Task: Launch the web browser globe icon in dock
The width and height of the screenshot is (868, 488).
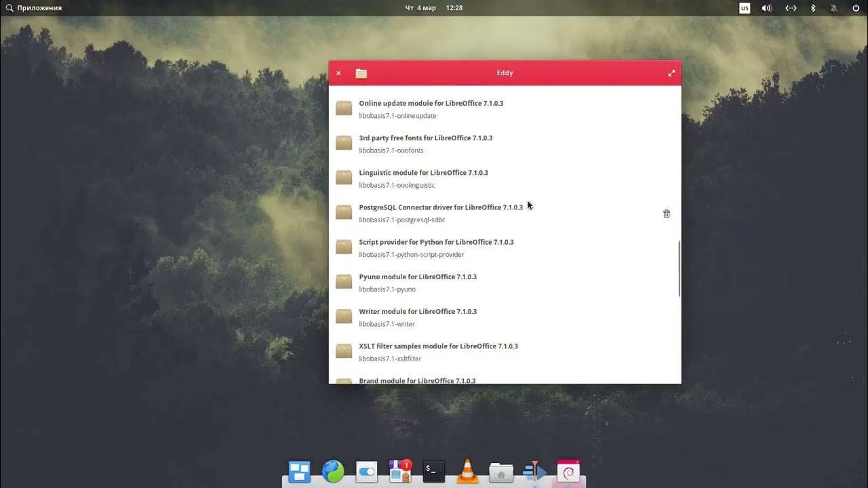Action: (333, 471)
